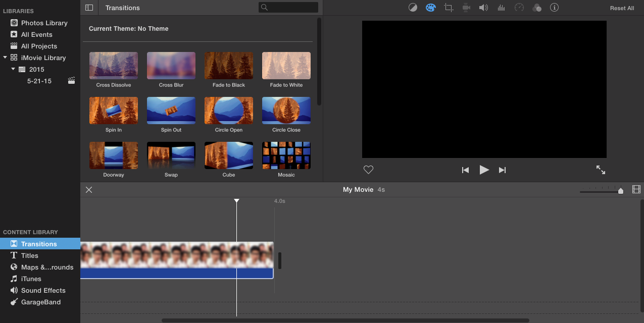Open the timeline clip appearance settings
Screen dimensions: 644x323
pos(636,190)
